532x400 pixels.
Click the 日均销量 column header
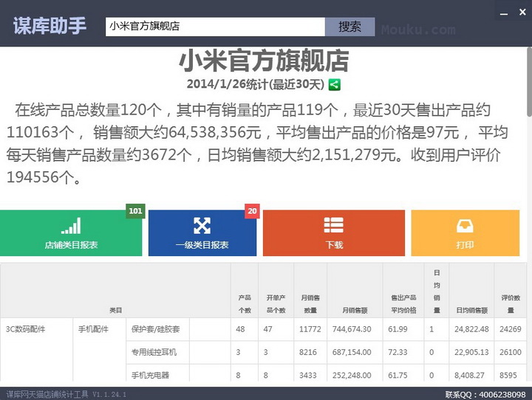pyautogui.click(x=437, y=292)
